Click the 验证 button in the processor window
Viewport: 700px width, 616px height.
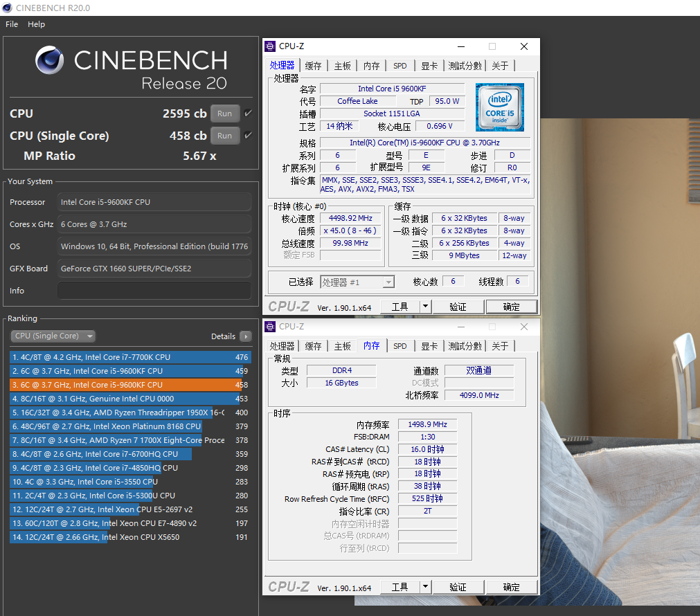[458, 306]
